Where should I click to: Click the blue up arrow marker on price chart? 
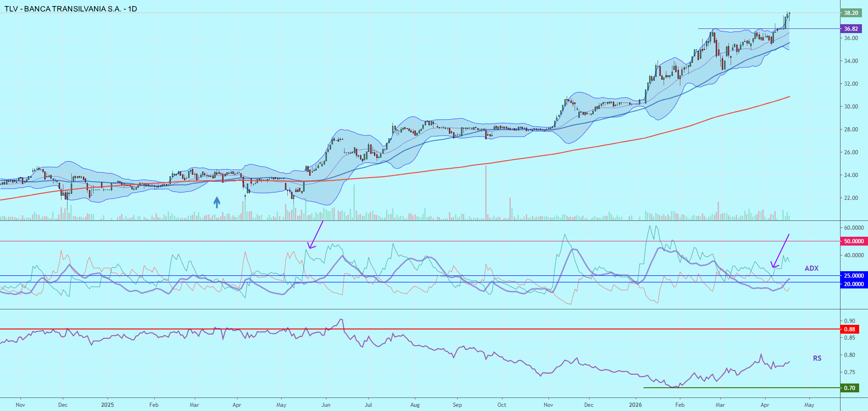point(217,202)
